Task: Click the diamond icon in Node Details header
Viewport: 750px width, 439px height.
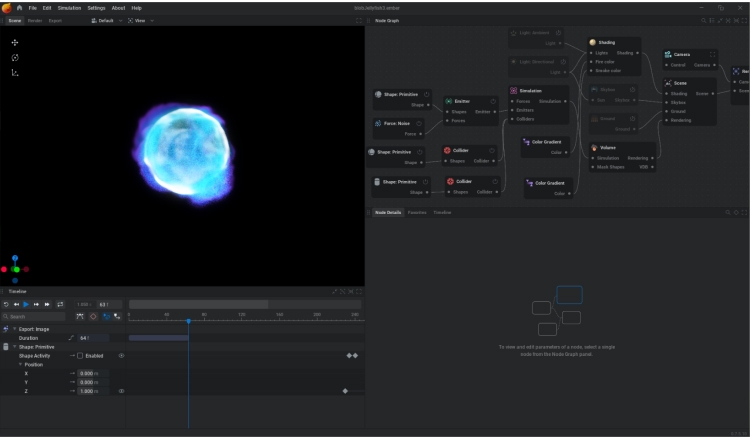Action: point(736,212)
